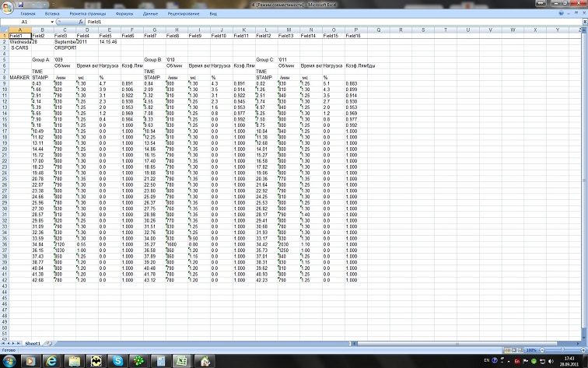Image resolution: width=588 pixels, height=368 pixels.
Task: Open the Данные ribbon tab
Action: tap(150, 13)
